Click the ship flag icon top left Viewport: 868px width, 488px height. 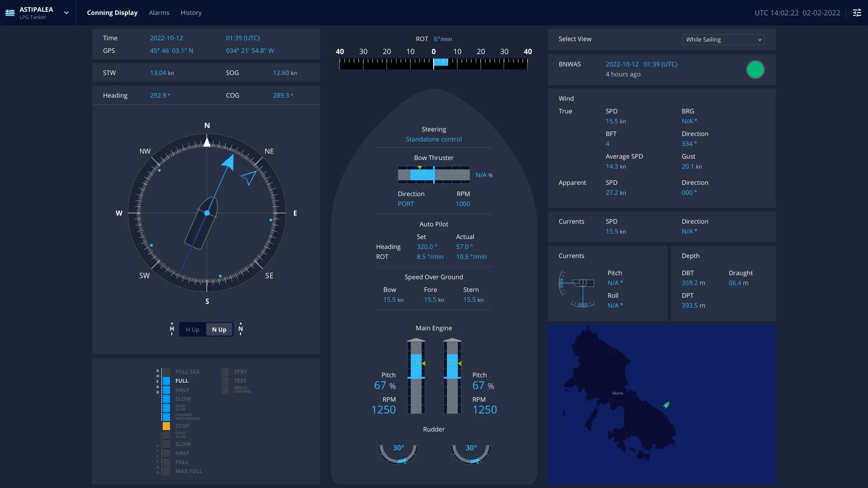pos(9,13)
